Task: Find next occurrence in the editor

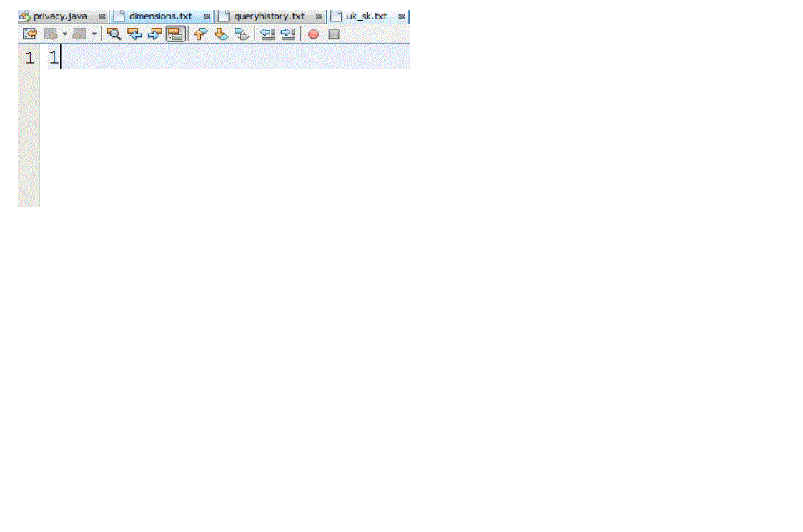Action: click(154, 34)
